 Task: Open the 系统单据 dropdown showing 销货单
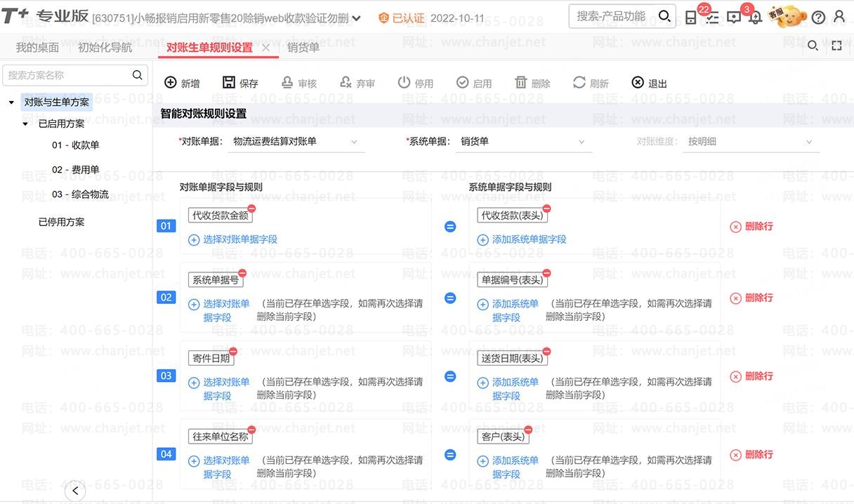pos(524,142)
